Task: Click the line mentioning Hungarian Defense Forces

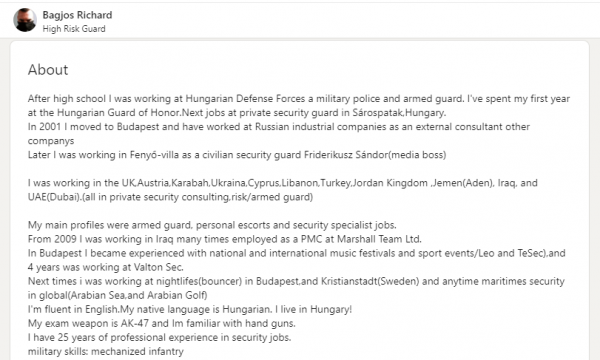Action: (x=299, y=99)
